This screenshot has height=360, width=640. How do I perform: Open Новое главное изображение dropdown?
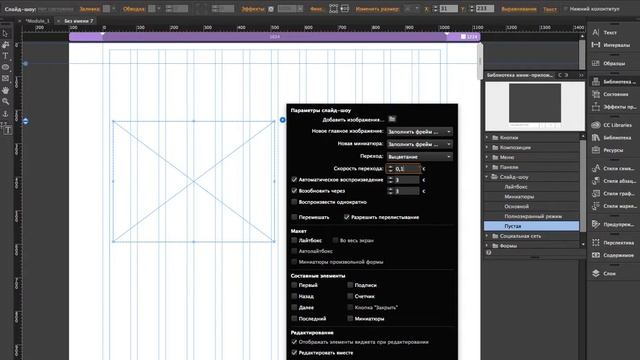coord(419,131)
